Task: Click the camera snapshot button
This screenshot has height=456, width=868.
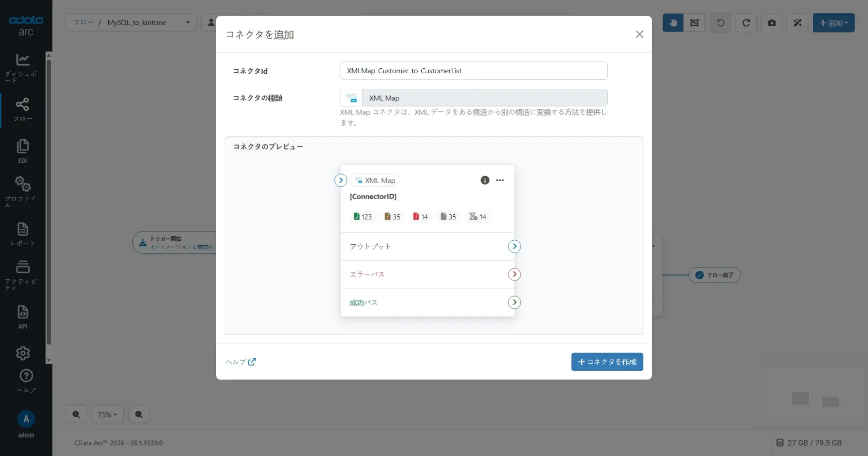Action: tap(772, 23)
